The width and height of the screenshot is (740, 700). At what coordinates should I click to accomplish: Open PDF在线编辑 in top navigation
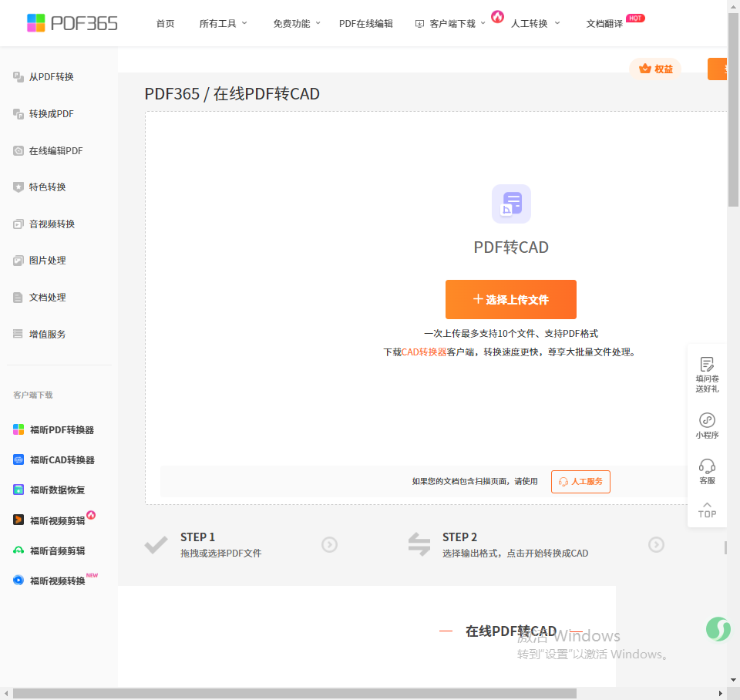(x=365, y=24)
